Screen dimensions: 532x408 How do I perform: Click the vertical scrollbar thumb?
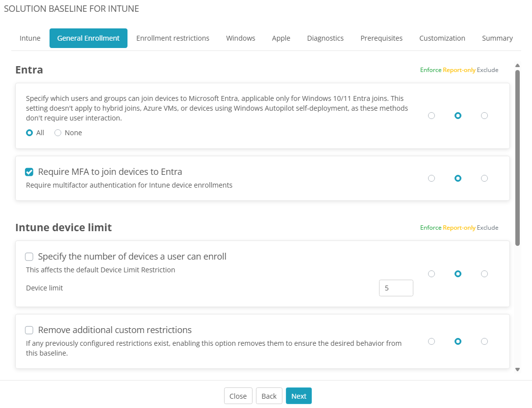click(517, 158)
